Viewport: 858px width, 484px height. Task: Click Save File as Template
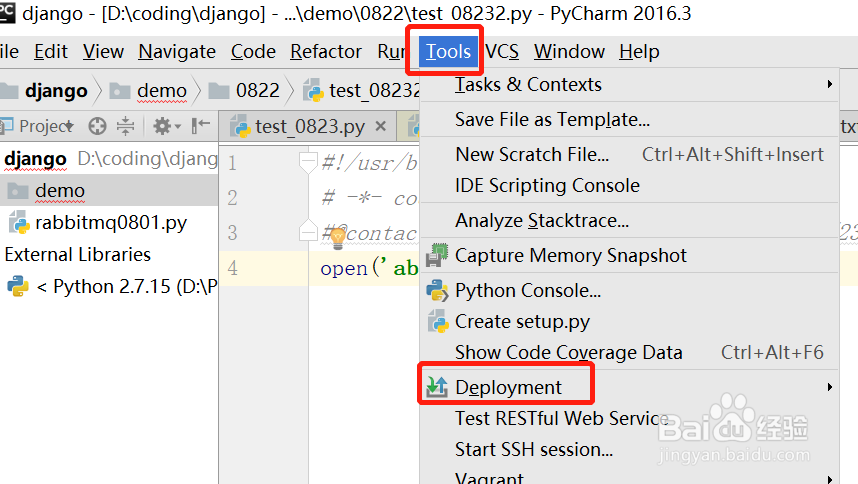[552, 119]
